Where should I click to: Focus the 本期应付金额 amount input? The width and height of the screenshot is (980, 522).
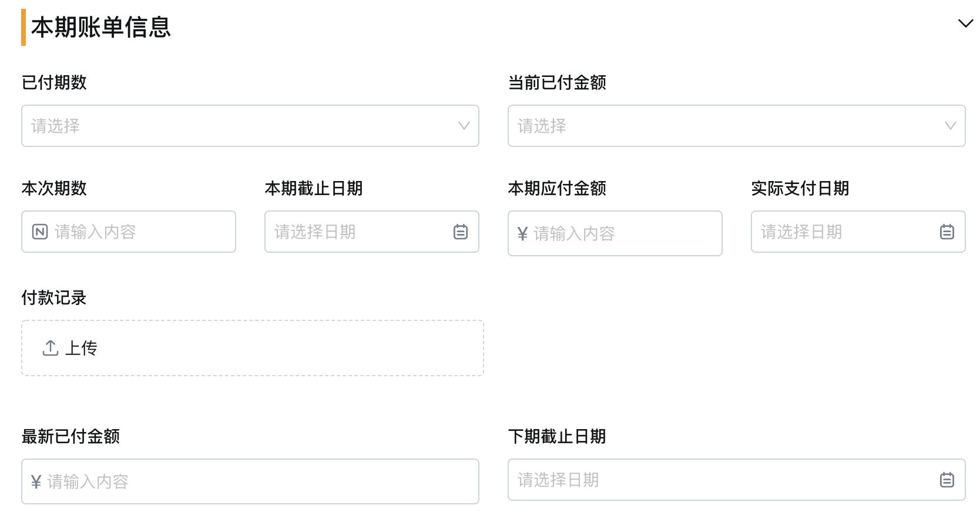[x=615, y=233]
